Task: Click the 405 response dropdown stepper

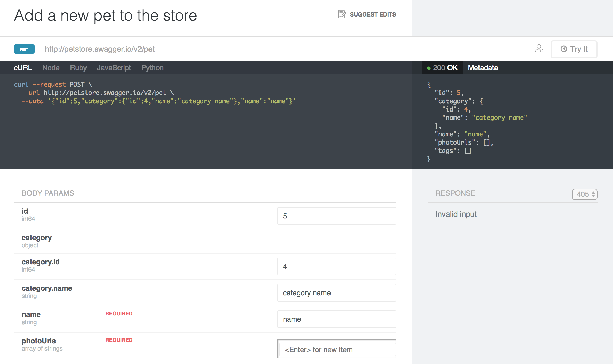Action: tap(584, 194)
